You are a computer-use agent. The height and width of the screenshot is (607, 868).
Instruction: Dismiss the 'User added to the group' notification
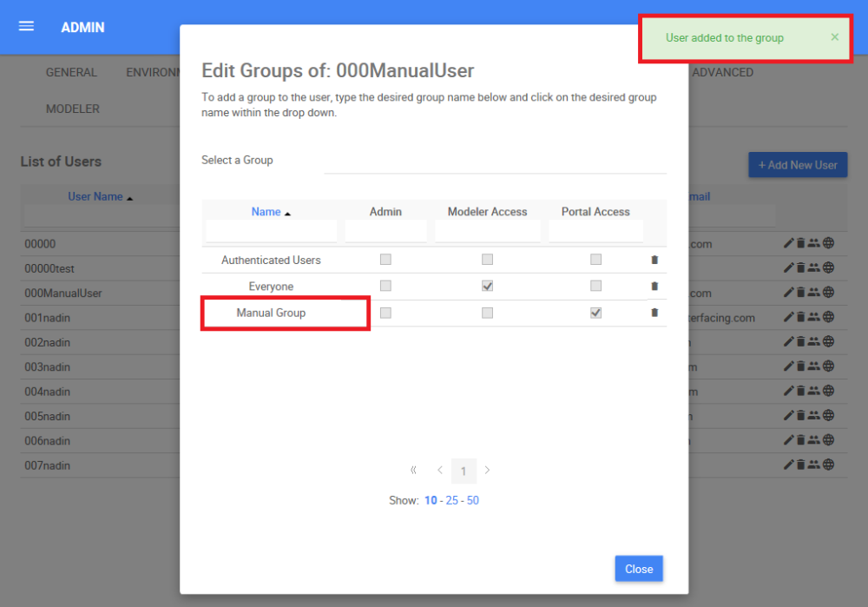[834, 37]
